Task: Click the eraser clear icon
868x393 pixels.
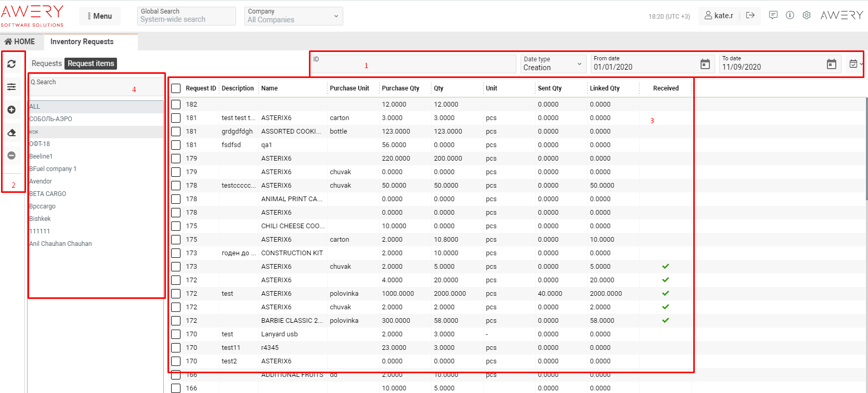Action: pos(11,133)
